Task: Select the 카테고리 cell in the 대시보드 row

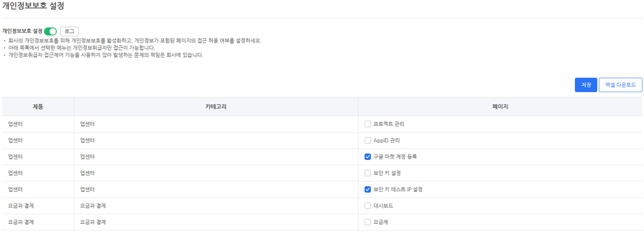Action: (x=93, y=206)
